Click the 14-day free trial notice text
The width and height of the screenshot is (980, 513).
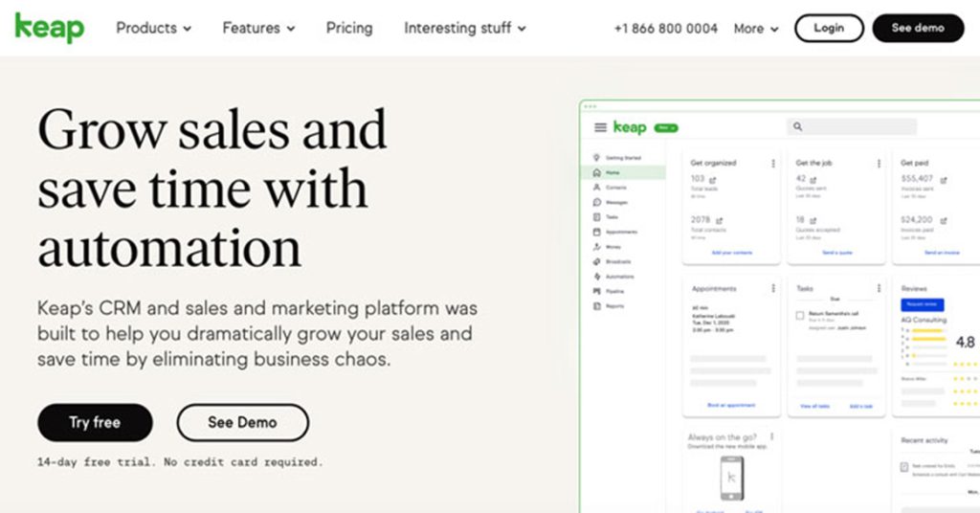click(180, 461)
